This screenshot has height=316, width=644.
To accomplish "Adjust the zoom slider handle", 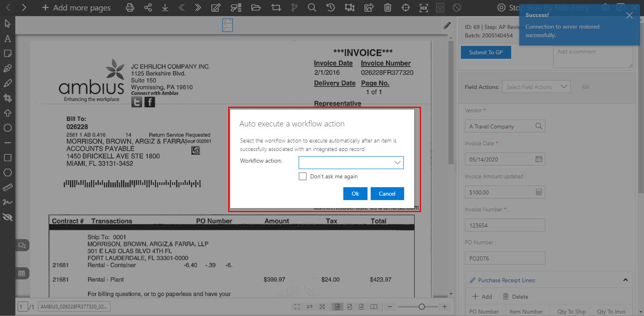I will [x=421, y=307].
